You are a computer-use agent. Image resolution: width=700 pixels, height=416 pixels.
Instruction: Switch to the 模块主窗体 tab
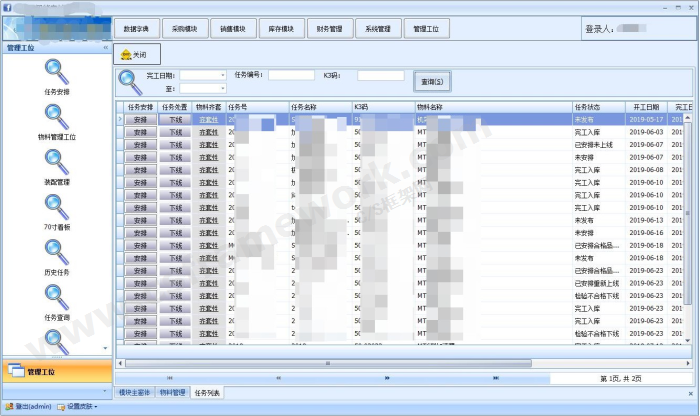click(x=134, y=393)
